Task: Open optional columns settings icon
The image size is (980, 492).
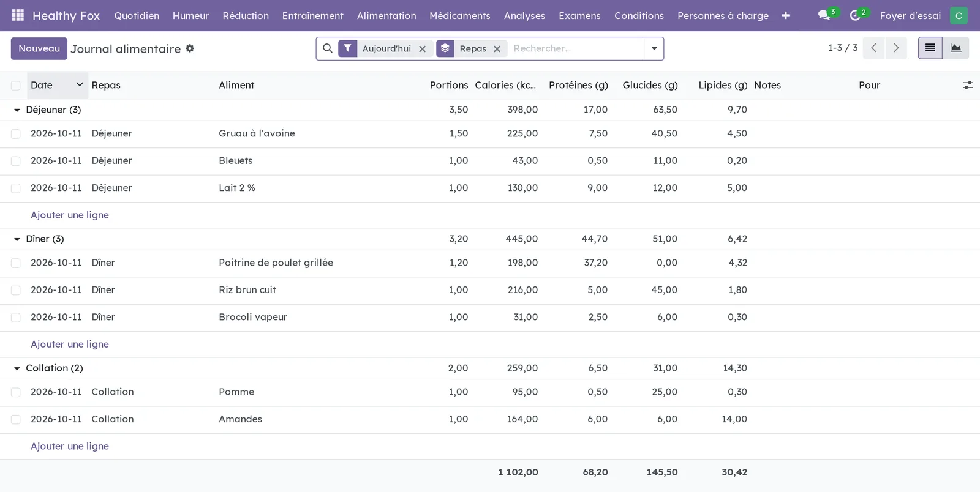Action: [968, 85]
